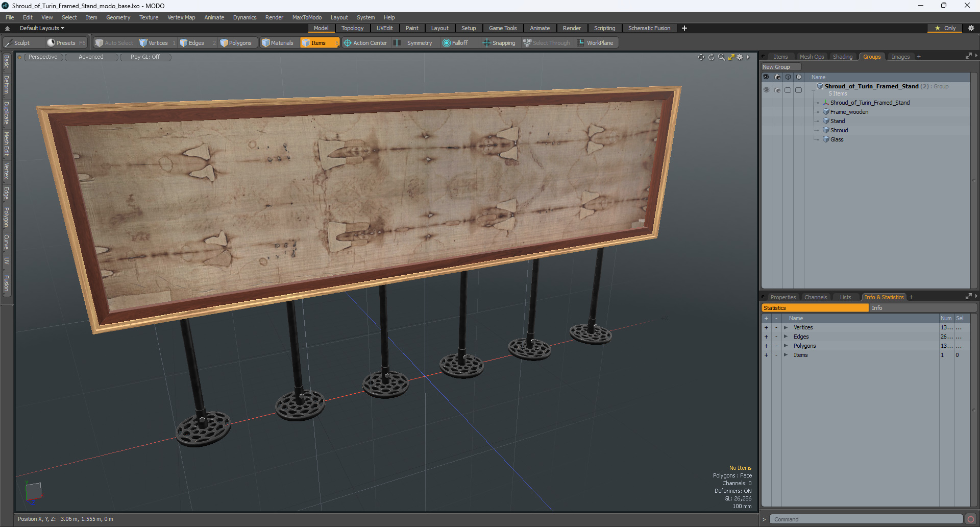Image resolution: width=980 pixels, height=527 pixels.
Task: Toggle Snapping
Action: coord(499,43)
